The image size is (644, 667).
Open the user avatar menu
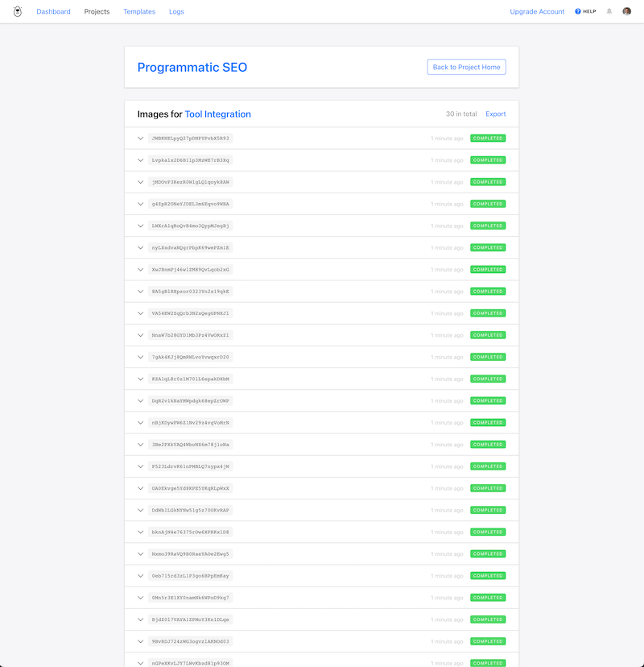[x=626, y=11]
